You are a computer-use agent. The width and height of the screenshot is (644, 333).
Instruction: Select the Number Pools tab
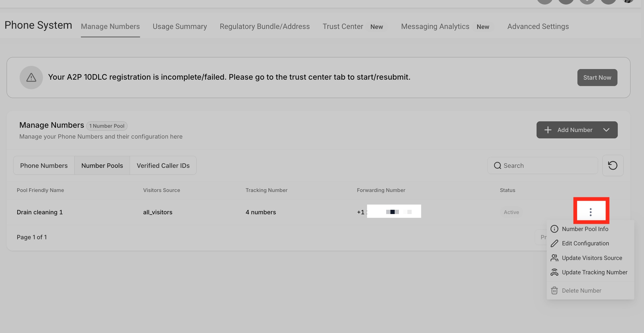coord(102,165)
